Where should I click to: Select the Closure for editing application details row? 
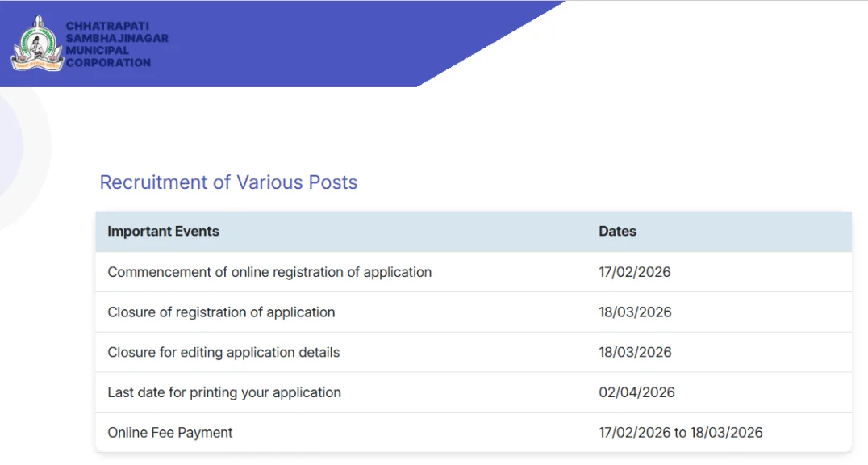pos(474,352)
